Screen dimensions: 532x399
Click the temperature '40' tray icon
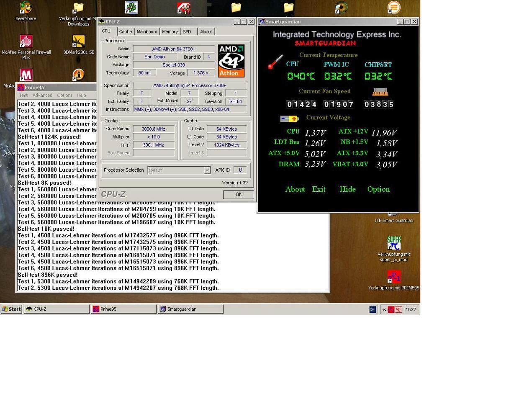click(x=398, y=309)
